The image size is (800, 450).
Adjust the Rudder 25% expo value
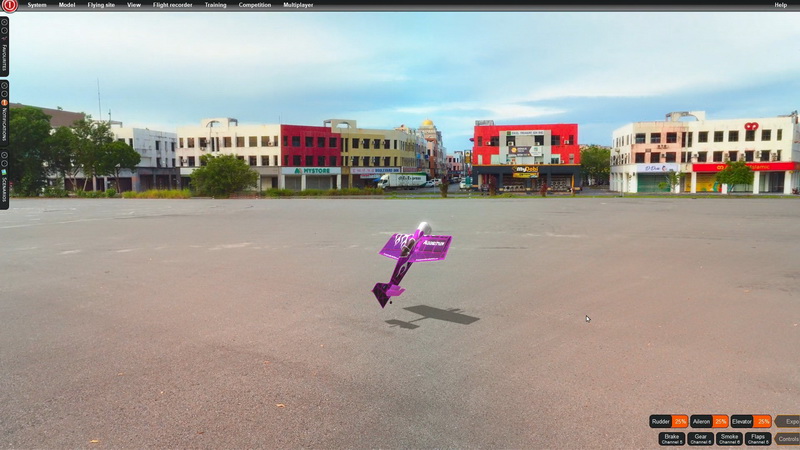coord(680,421)
